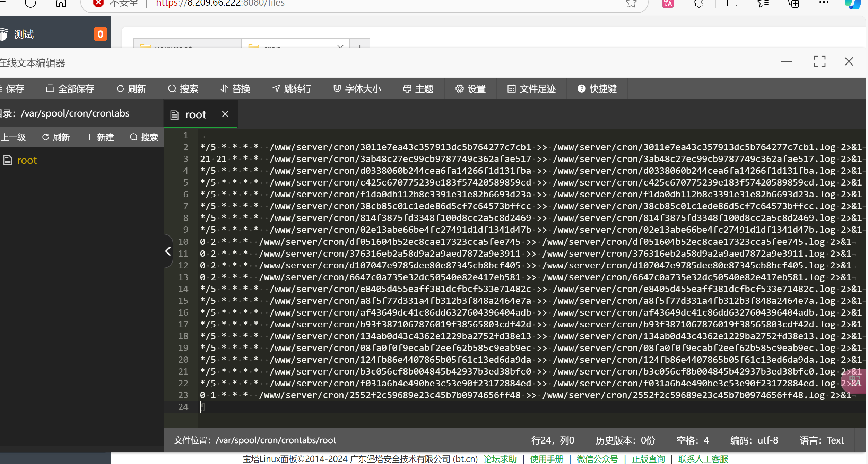
Task: Open the 设置 editor settings
Action: point(470,89)
